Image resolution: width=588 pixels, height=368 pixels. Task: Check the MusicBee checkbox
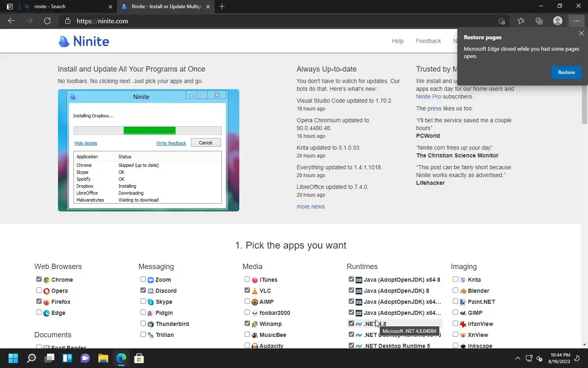click(x=247, y=334)
